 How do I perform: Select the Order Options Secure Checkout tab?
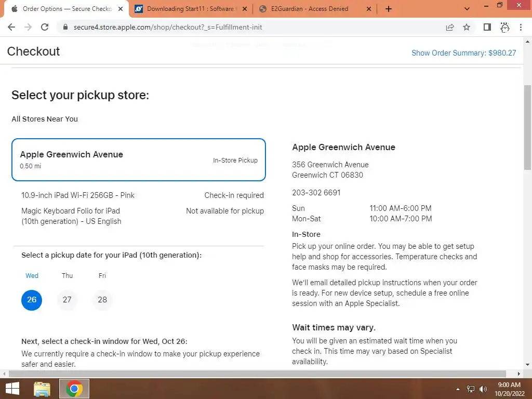(66, 9)
